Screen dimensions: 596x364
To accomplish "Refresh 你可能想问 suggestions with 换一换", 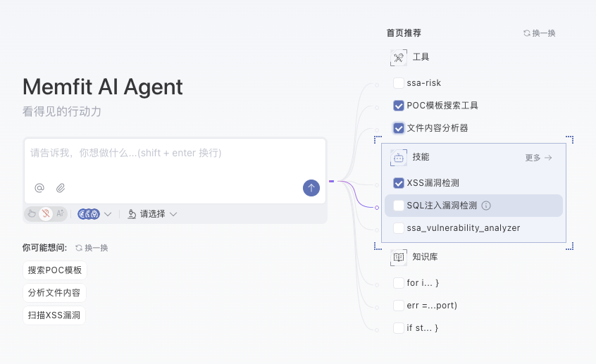I will point(92,248).
